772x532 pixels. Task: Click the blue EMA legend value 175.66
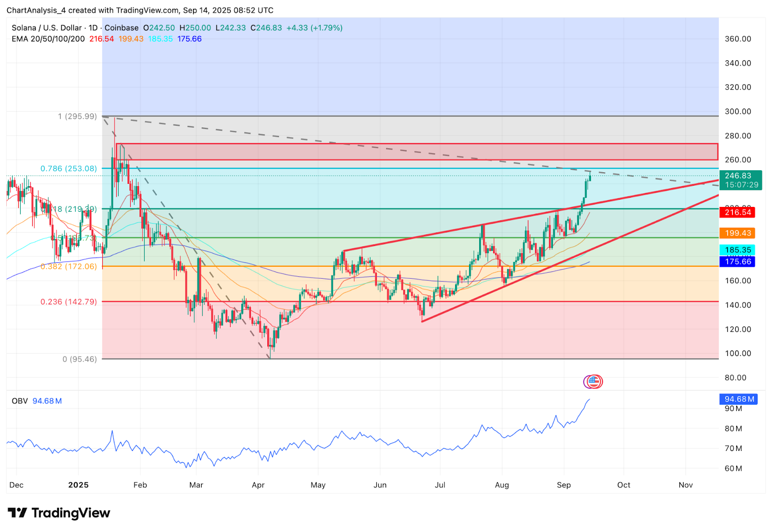pyautogui.click(x=190, y=39)
